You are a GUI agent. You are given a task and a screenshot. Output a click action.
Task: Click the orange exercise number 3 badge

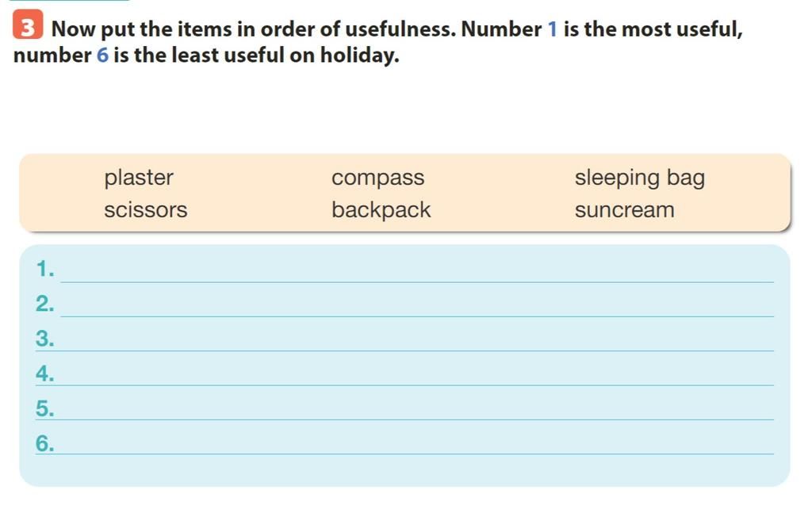28,25
